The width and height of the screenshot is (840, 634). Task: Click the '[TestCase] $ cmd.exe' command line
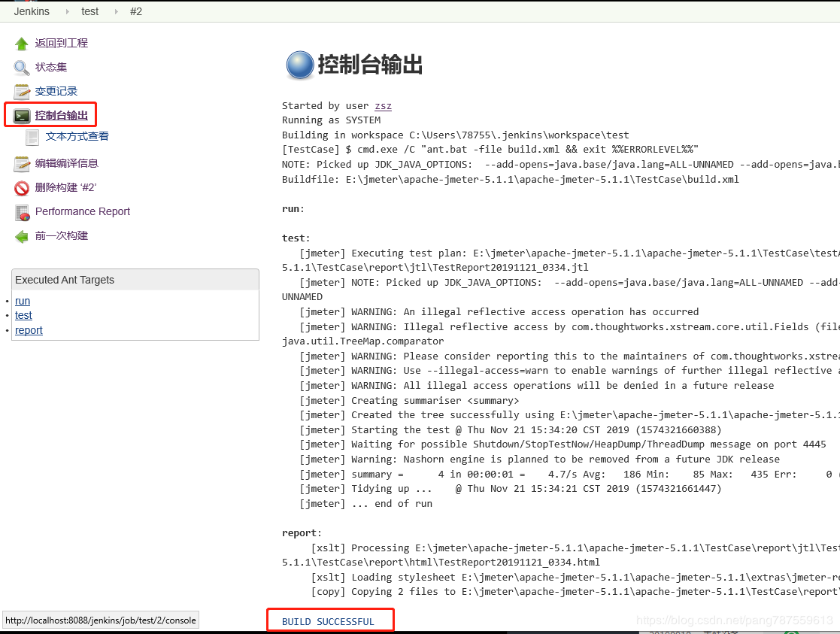pyautogui.click(x=490, y=150)
